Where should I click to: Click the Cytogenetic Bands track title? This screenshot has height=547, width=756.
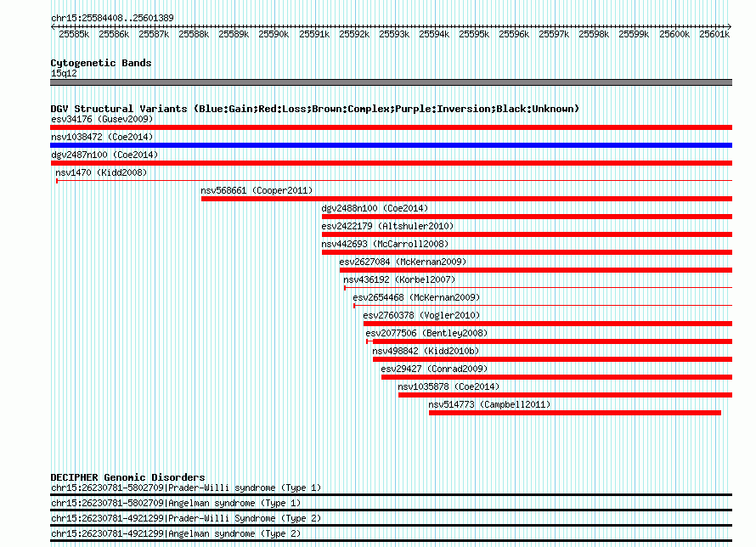[101, 63]
